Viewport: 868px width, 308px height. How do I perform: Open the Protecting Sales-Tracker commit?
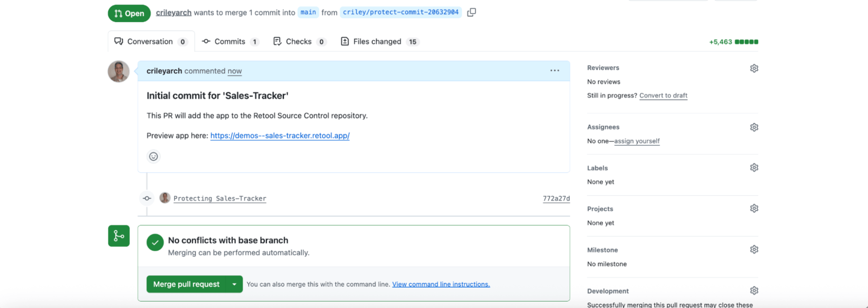point(220,198)
